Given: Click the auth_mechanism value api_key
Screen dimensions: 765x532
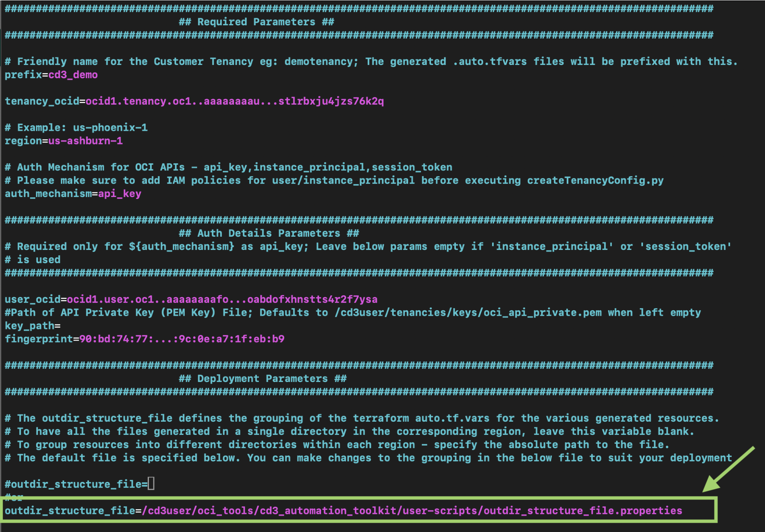Looking at the screenshot, I should tap(120, 194).
